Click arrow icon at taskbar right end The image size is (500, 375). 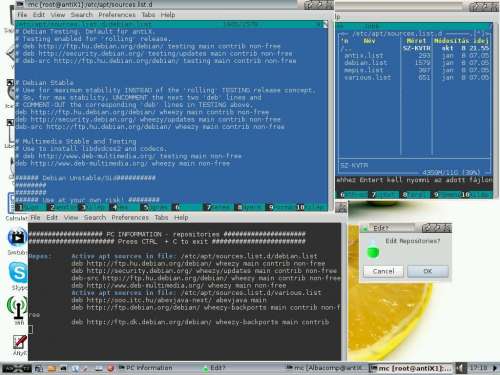[495, 368]
